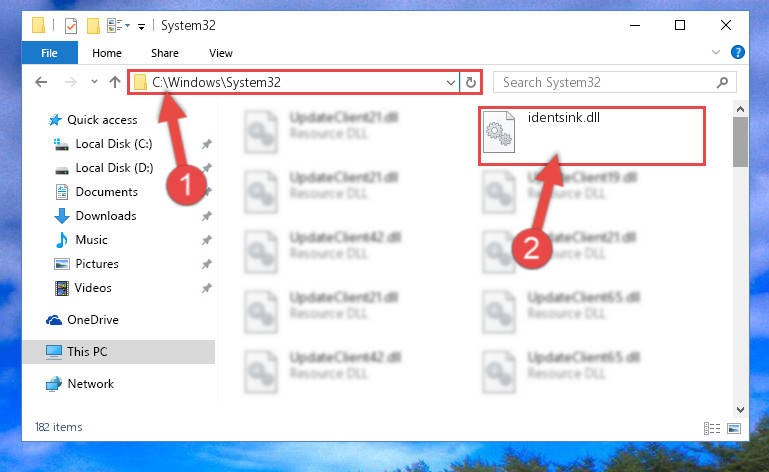
Task: Open the Help question mark icon
Action: 738,52
